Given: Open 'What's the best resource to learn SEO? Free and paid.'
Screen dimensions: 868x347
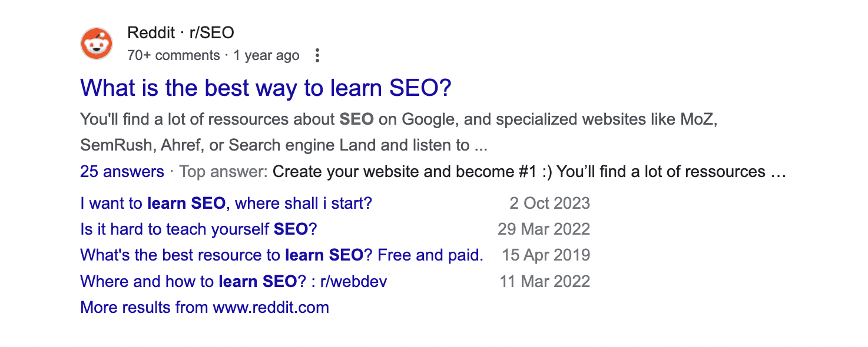Looking at the screenshot, I should click(x=281, y=255).
